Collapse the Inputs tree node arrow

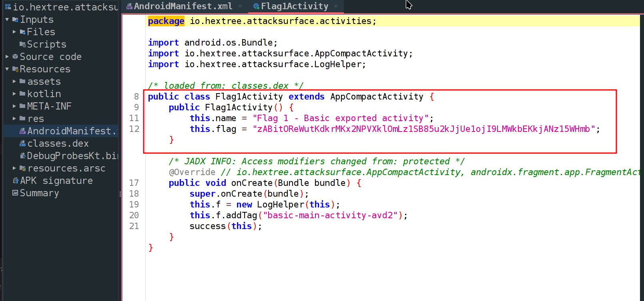(x=7, y=20)
